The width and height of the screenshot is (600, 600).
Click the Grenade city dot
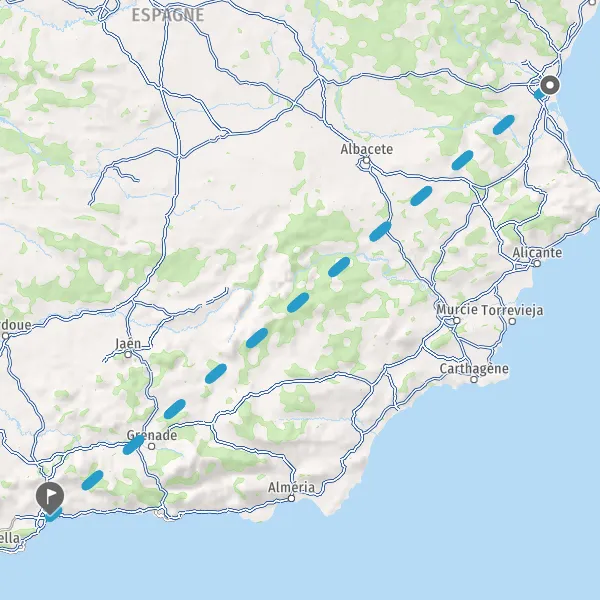152,446
